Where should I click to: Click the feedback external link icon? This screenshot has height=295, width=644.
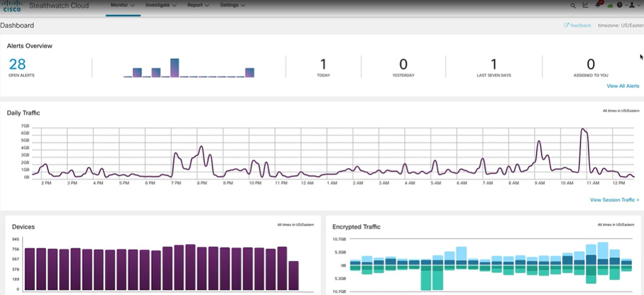[x=566, y=25]
